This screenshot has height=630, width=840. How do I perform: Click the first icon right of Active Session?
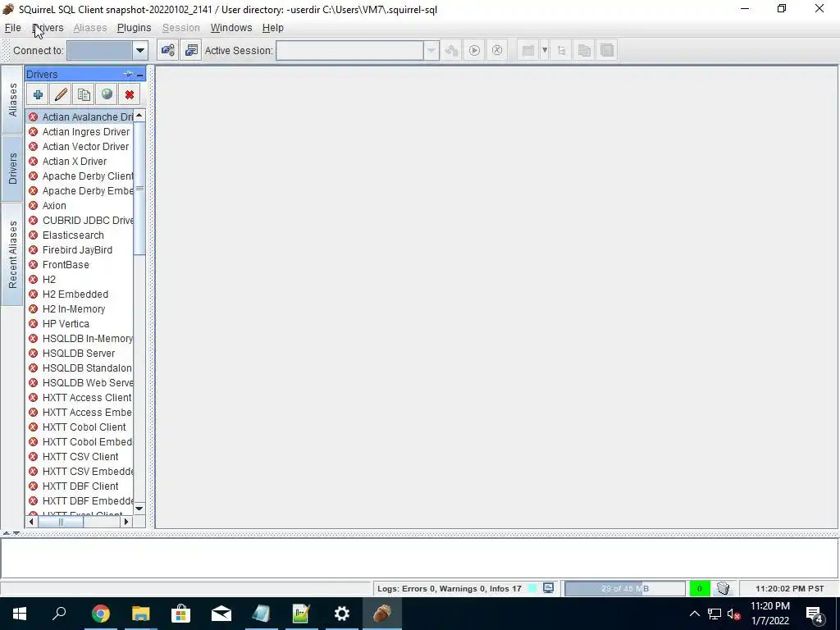(452, 50)
